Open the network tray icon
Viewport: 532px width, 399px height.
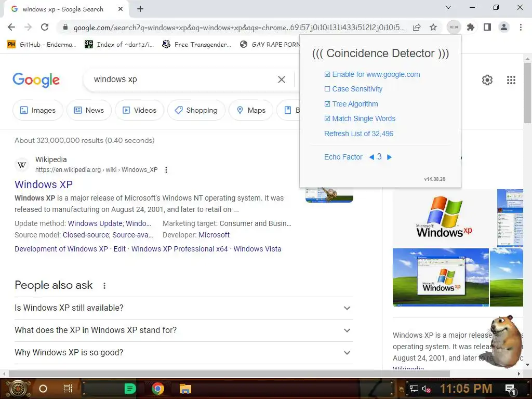point(414,389)
